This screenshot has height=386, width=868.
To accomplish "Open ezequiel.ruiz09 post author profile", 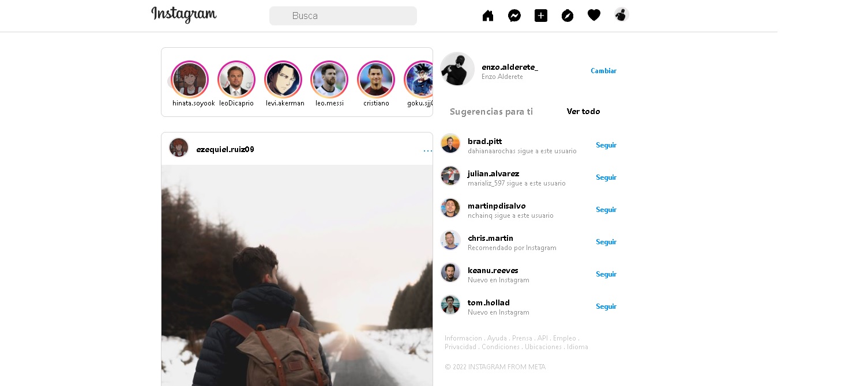I will click(x=225, y=149).
